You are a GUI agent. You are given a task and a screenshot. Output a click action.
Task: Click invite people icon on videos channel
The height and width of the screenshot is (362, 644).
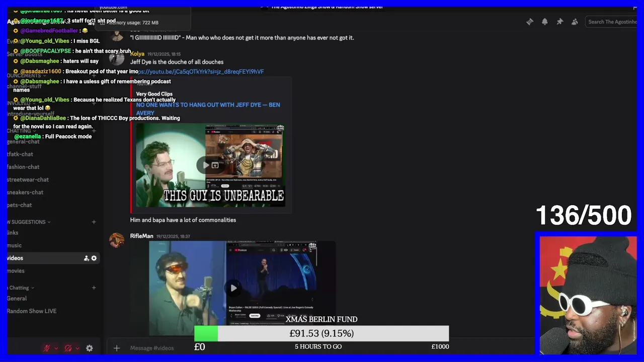(86, 258)
